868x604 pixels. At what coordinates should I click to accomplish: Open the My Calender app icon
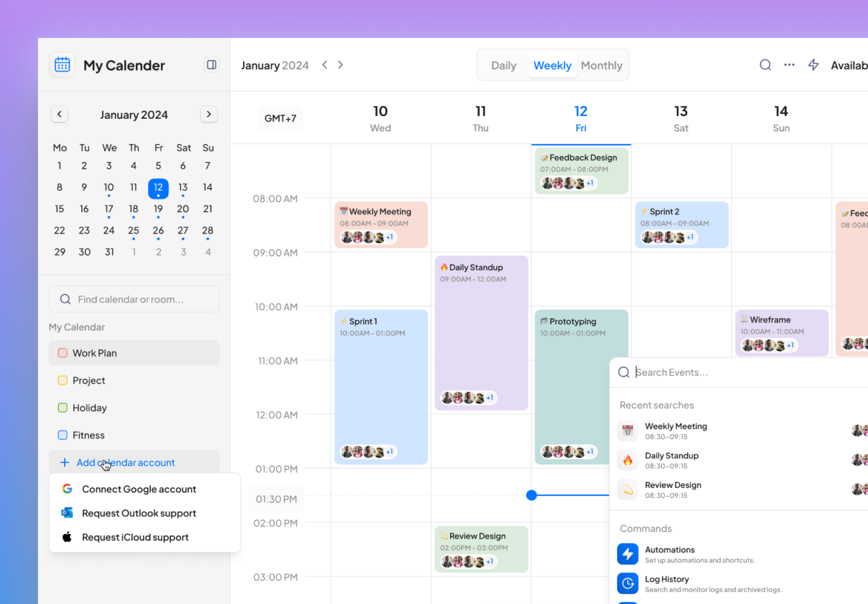tap(62, 65)
